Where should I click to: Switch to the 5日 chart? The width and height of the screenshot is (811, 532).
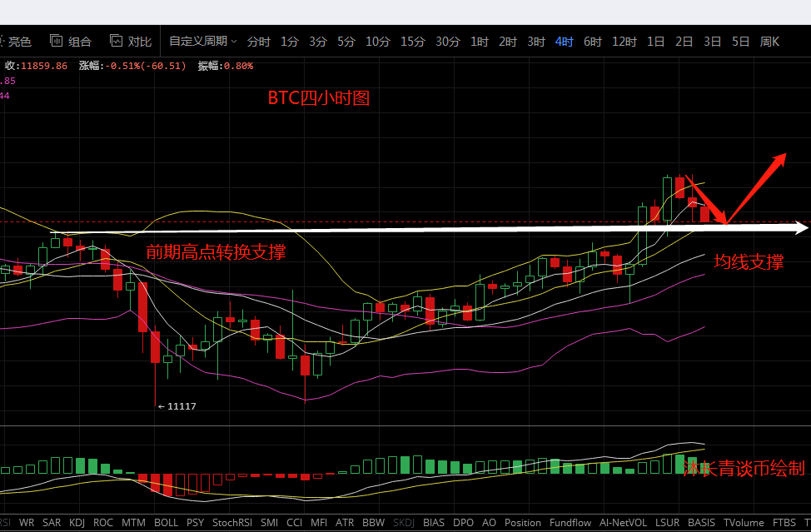tap(741, 42)
